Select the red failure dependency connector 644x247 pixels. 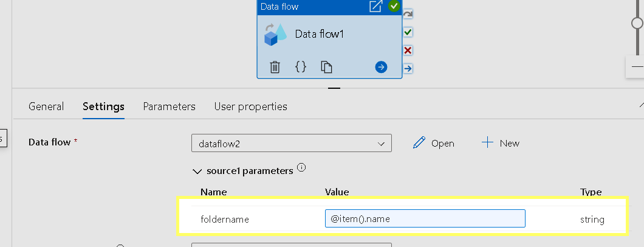(408, 50)
